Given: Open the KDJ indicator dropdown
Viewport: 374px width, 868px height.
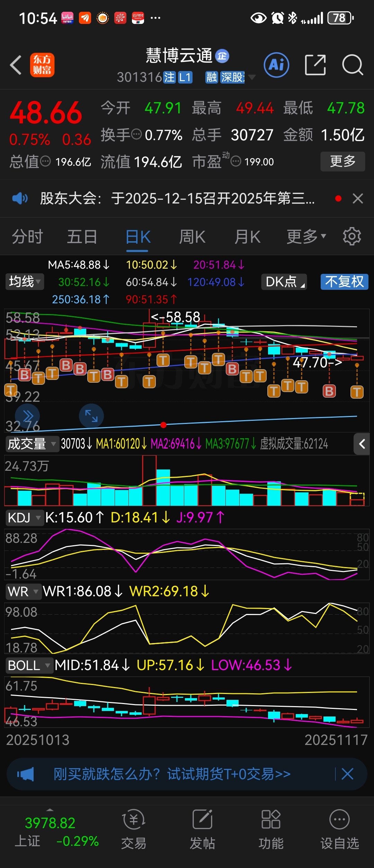Looking at the screenshot, I should 24,518.
